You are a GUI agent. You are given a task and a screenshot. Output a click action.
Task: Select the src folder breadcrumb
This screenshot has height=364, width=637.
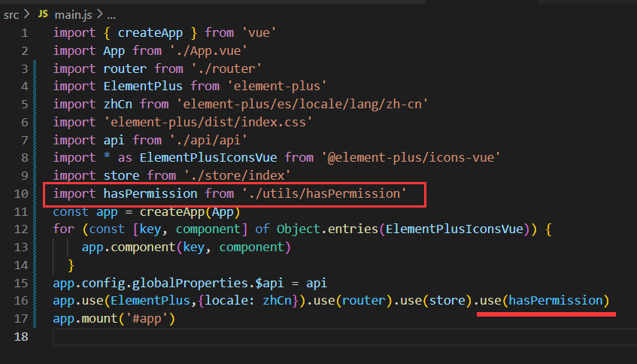coord(11,14)
